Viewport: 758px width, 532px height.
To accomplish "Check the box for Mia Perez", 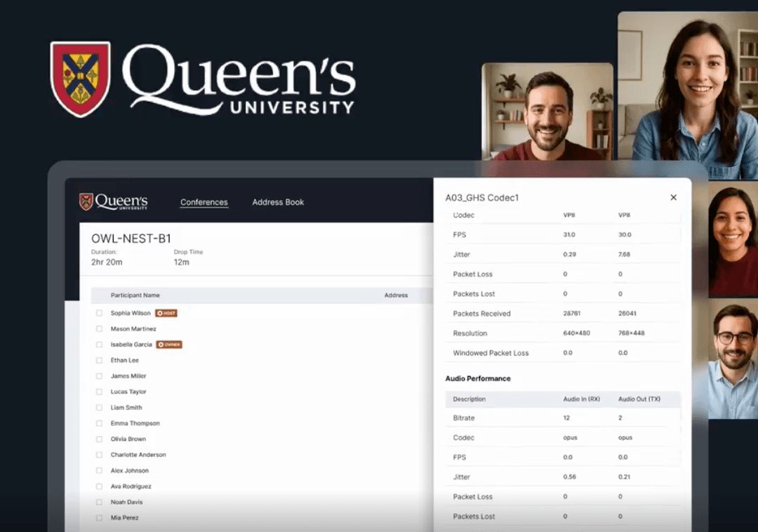I will click(99, 517).
